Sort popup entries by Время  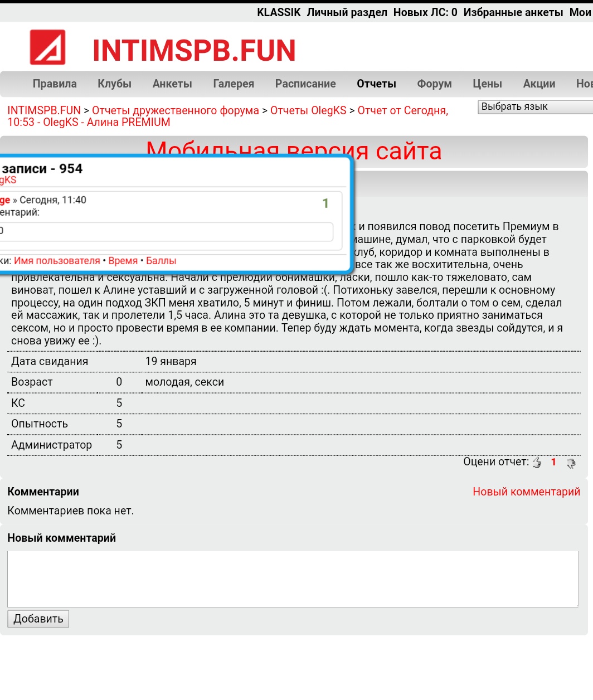tap(123, 261)
